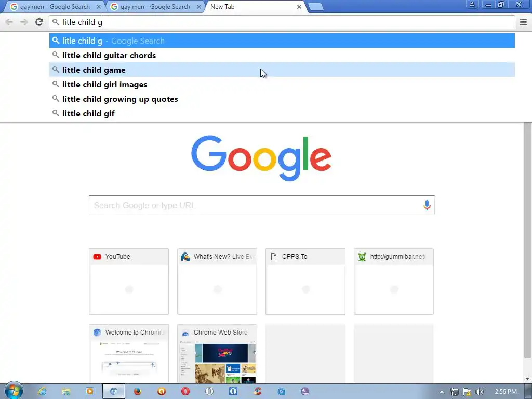Choose 'little child game' suggestion

click(282, 70)
